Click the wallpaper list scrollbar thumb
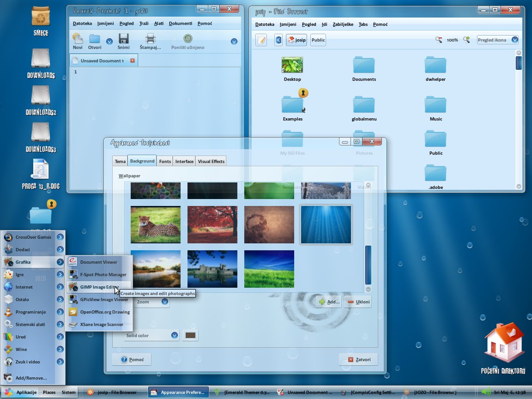Screen dimensions: 532x399 pyautogui.click(x=368, y=265)
